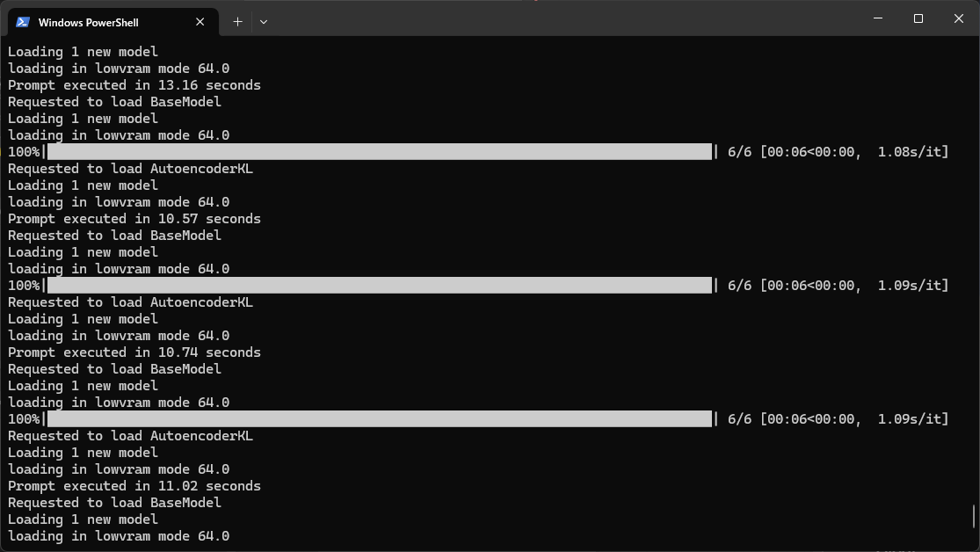Image resolution: width=980 pixels, height=552 pixels.
Task: Click the topmost 'Loading 1 new model' line
Action: [x=83, y=52]
